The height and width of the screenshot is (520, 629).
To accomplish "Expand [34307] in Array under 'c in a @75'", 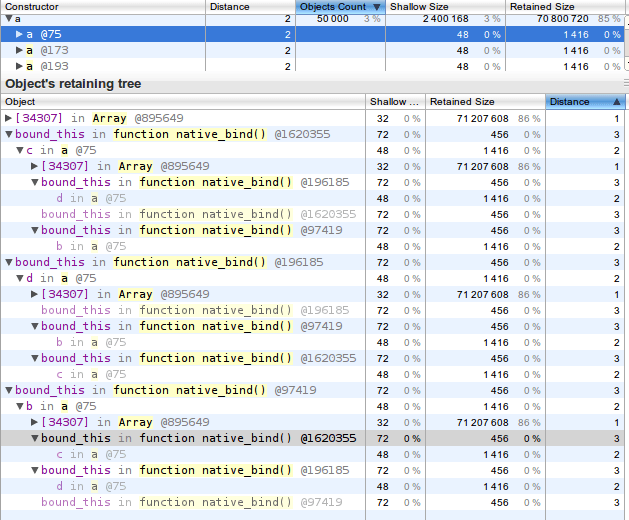I will pos(34,166).
